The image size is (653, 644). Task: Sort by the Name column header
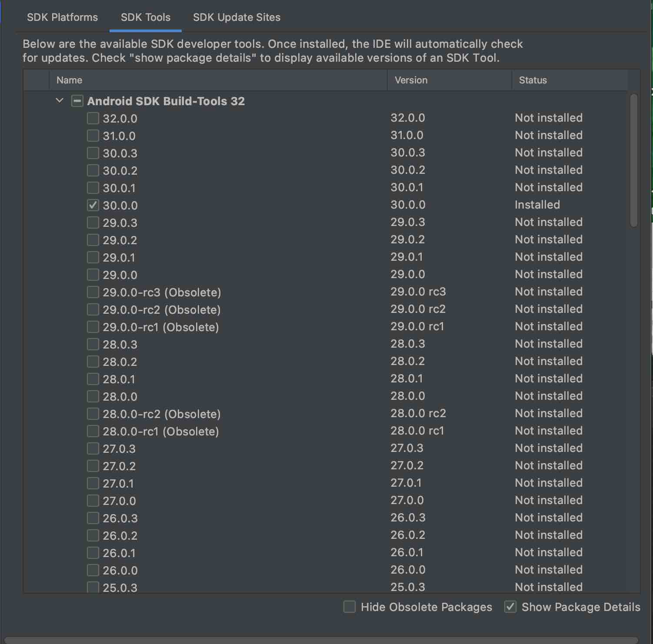click(x=218, y=80)
